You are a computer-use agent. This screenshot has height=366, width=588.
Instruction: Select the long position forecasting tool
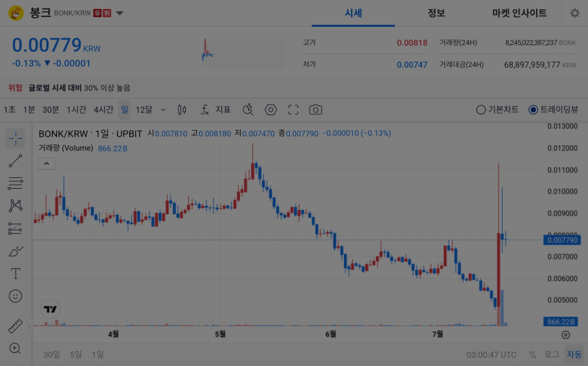coord(15,228)
